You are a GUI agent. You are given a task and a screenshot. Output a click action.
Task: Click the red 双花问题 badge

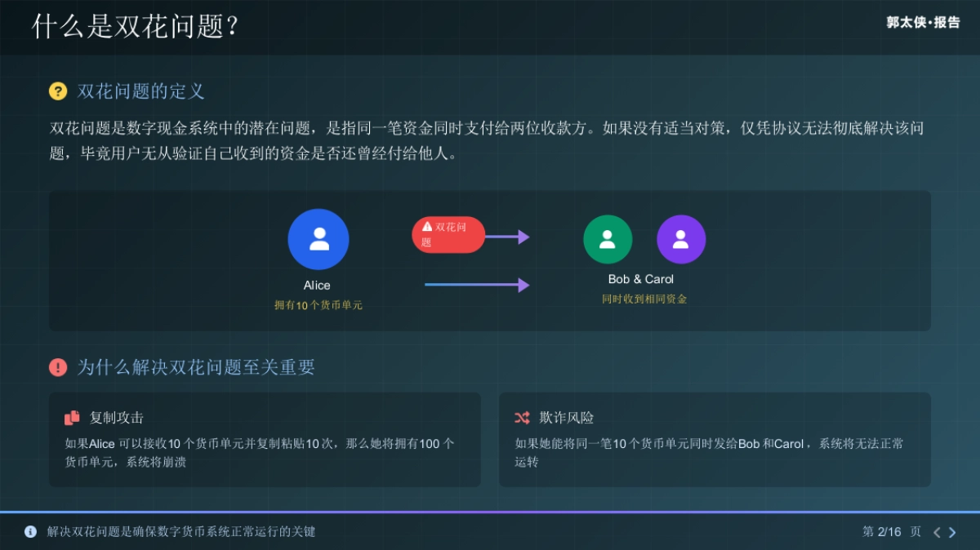[x=448, y=234]
